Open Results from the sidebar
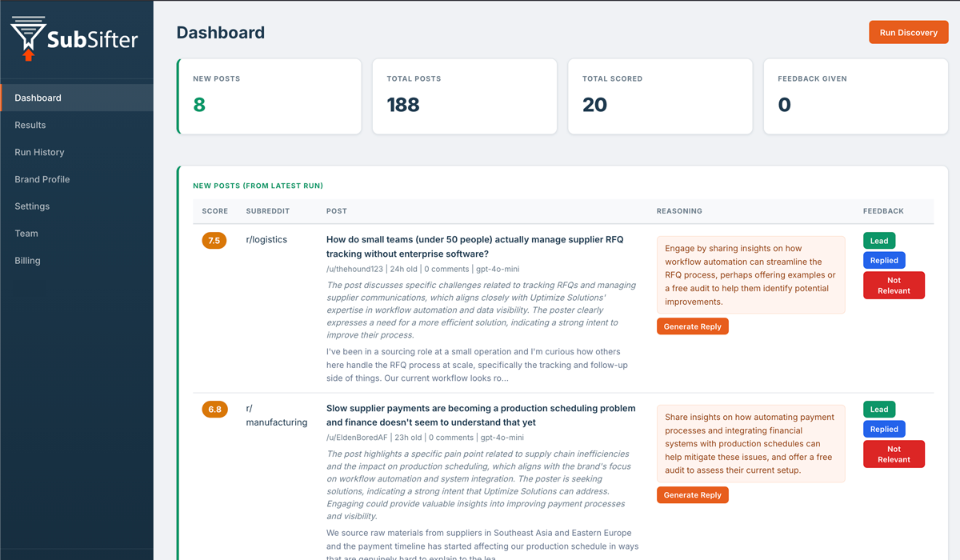 [30, 125]
